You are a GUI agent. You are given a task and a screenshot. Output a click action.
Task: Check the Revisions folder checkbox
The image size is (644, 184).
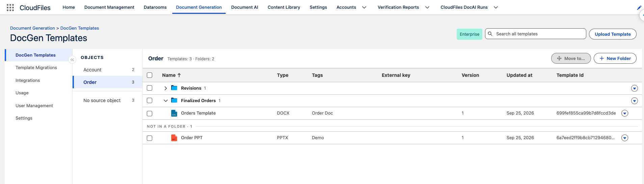coord(150,88)
